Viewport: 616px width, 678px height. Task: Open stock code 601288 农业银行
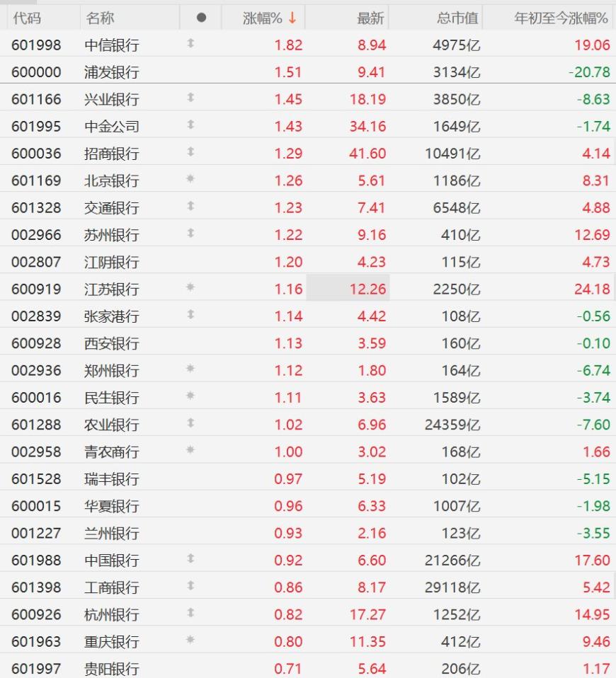(x=36, y=425)
